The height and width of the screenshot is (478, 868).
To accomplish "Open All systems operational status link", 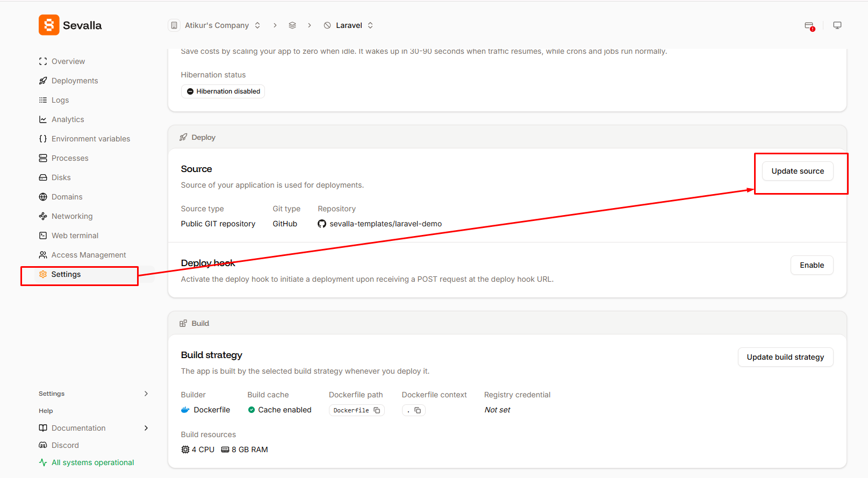I will point(92,462).
